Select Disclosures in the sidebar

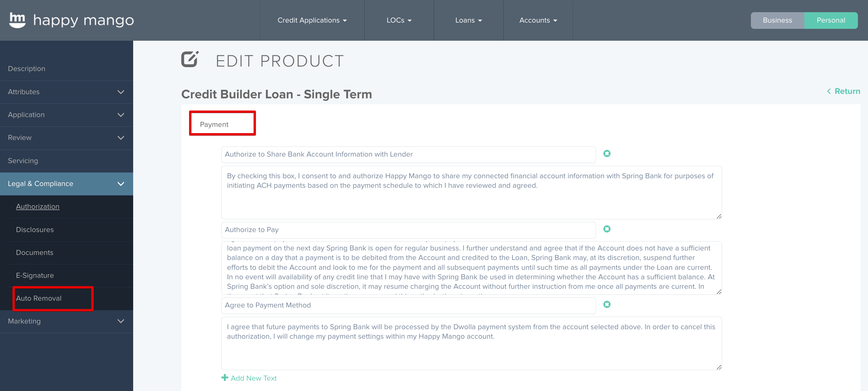pyautogui.click(x=35, y=229)
